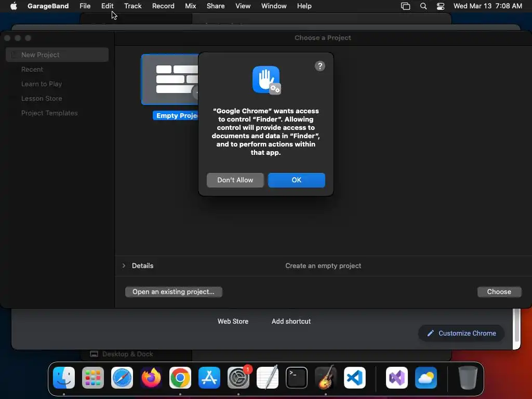Screen dimensions: 532x399
Task: Open Visual Studio purple icon in Dock
Action: pyautogui.click(x=397, y=378)
